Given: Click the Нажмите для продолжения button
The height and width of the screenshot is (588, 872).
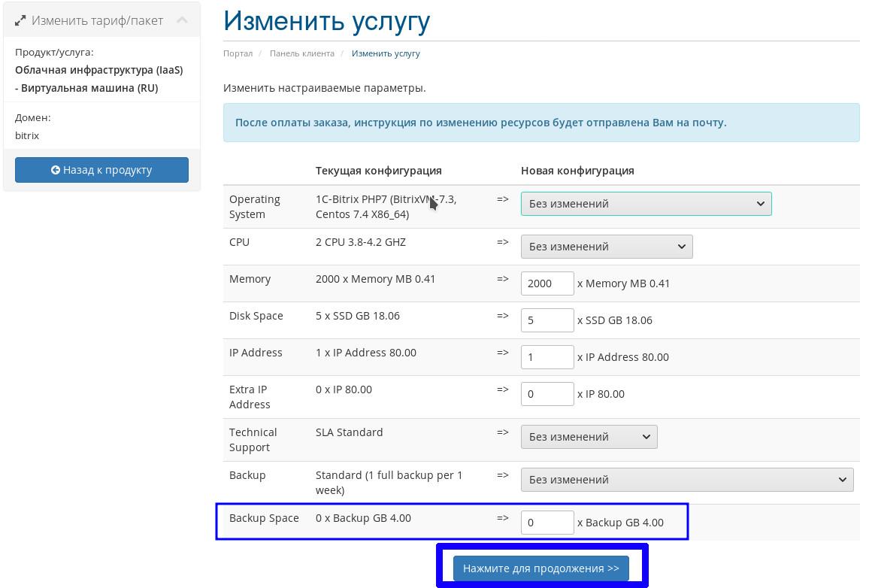Looking at the screenshot, I should click(x=541, y=568).
